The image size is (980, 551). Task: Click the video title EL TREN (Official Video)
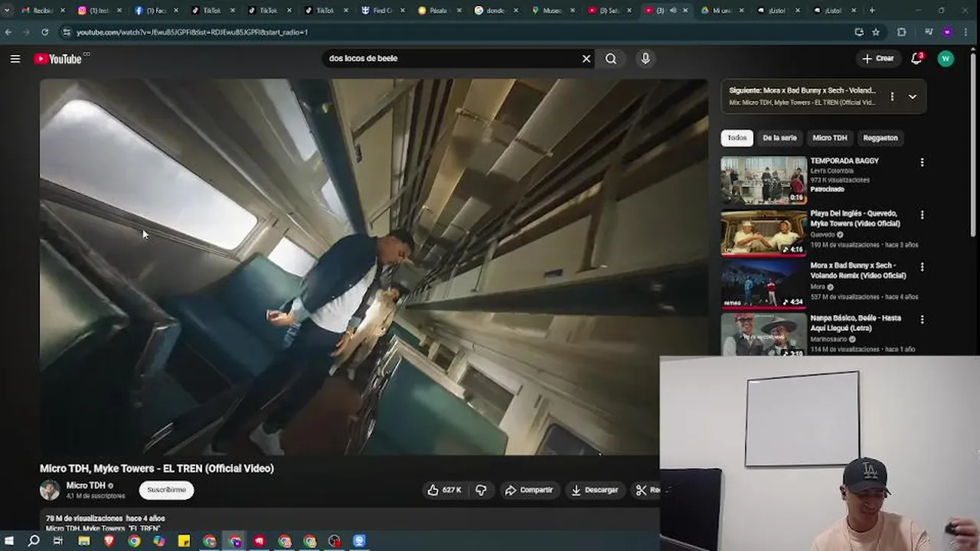[x=157, y=468]
